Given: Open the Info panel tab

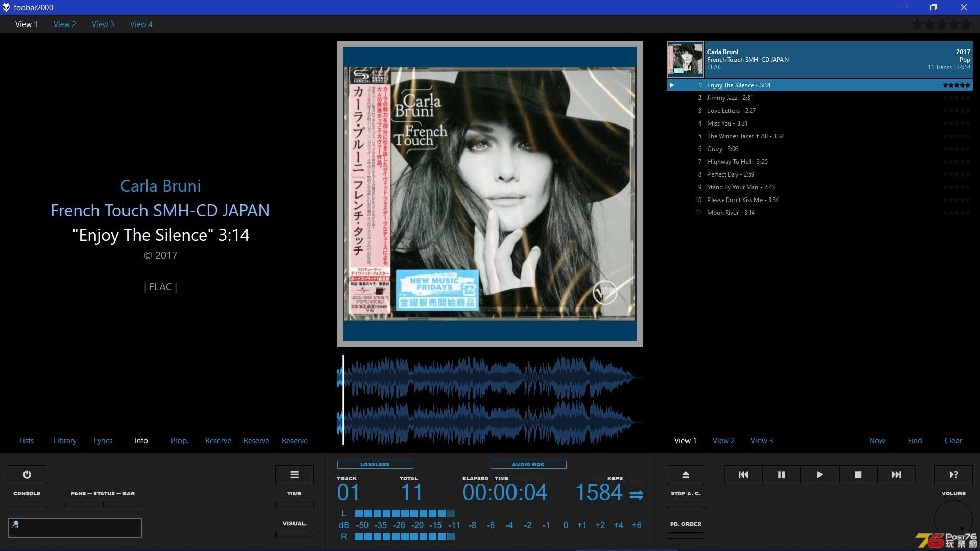Looking at the screenshot, I should [x=141, y=440].
